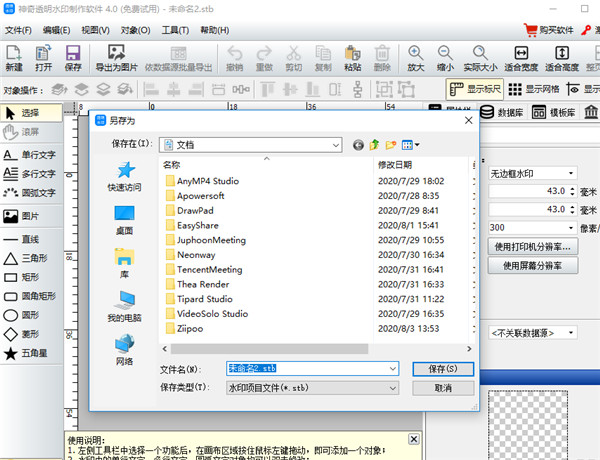Screen dimensions: 600x460
Task: Switch to the Template Library (模板库) tab
Action: click(554, 113)
